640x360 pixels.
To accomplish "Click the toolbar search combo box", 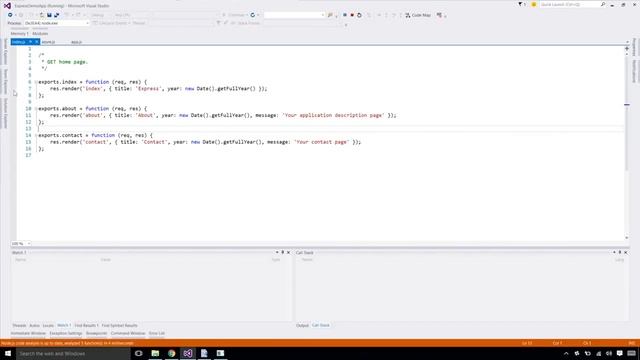I will click(294, 15).
